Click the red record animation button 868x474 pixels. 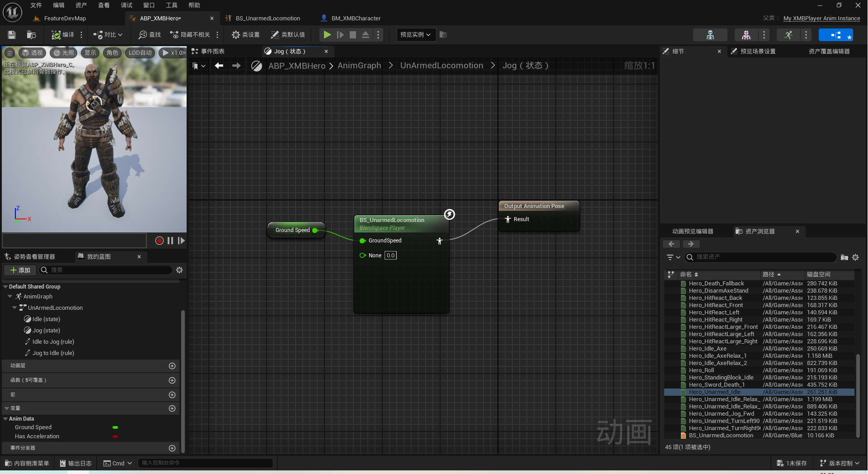159,241
